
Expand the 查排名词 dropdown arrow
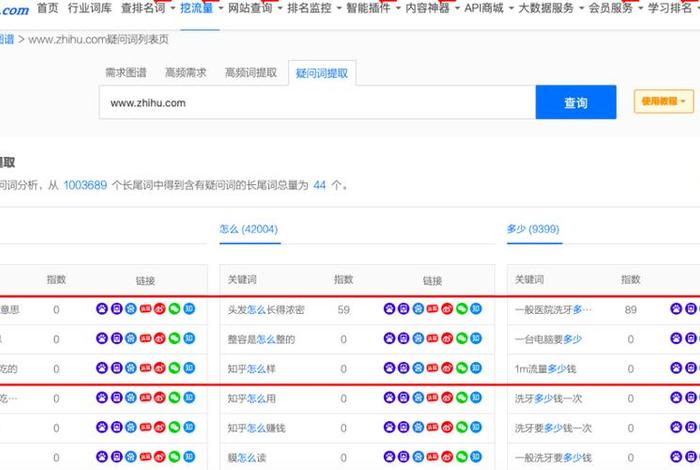pos(173,8)
